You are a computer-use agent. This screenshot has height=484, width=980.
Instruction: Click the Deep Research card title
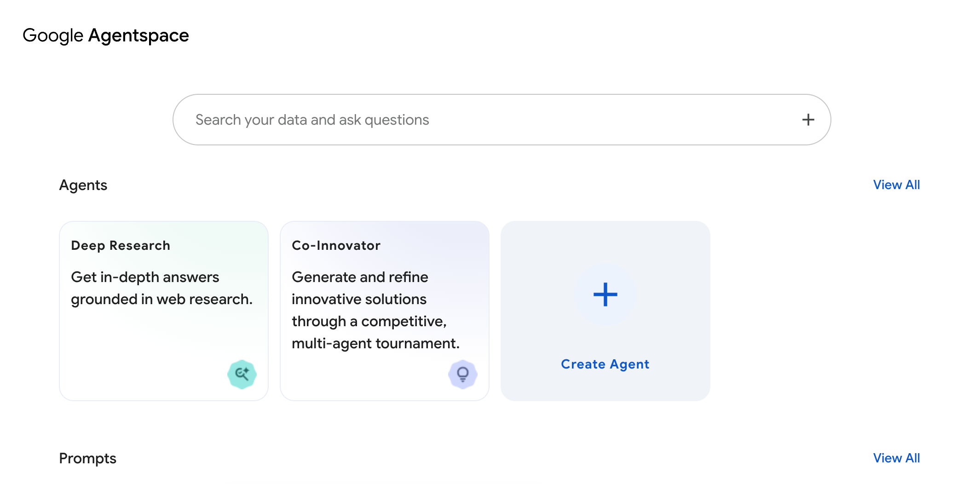click(x=120, y=245)
